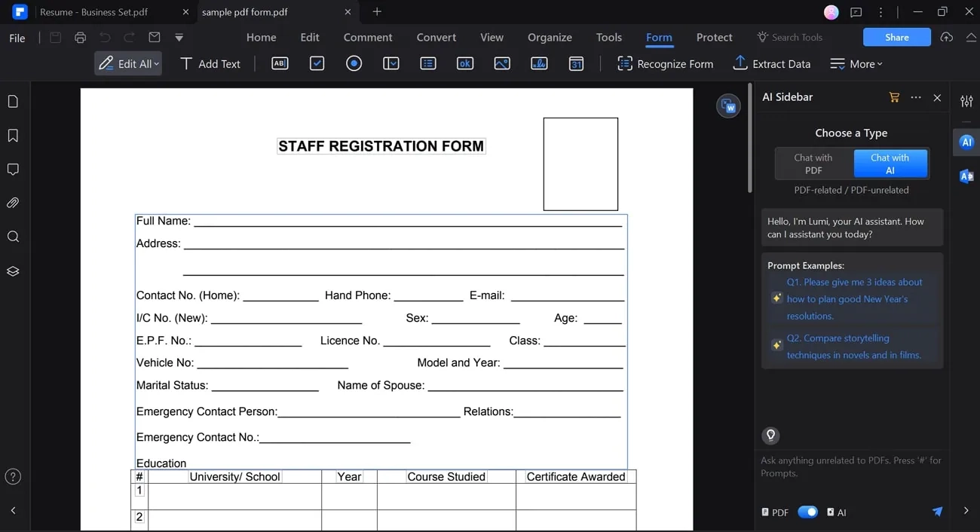The width and height of the screenshot is (980, 532).
Task: Collapse the ribbon with the up chevron
Action: pos(971,37)
